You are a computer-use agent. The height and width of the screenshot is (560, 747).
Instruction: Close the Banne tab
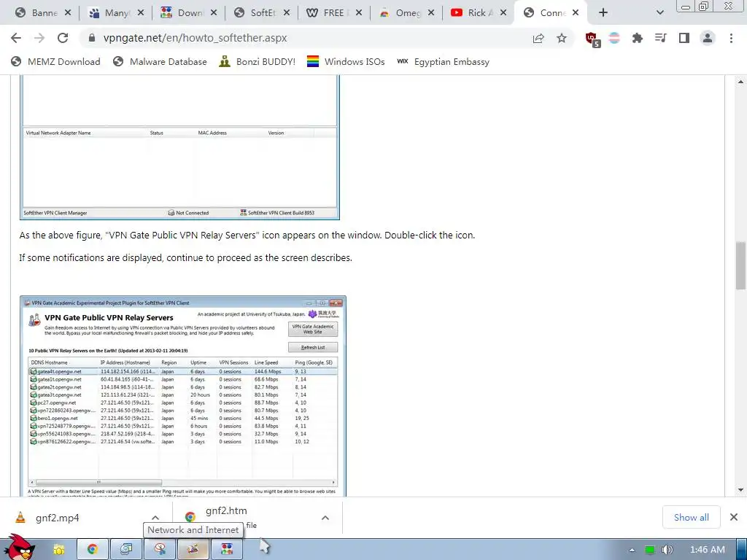pyautogui.click(x=68, y=13)
